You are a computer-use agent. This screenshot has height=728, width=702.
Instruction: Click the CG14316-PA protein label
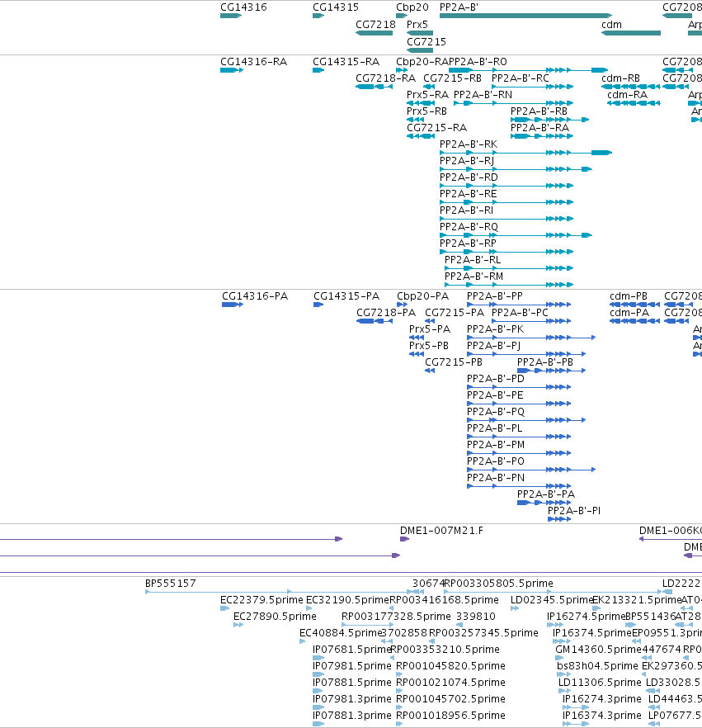point(255,296)
